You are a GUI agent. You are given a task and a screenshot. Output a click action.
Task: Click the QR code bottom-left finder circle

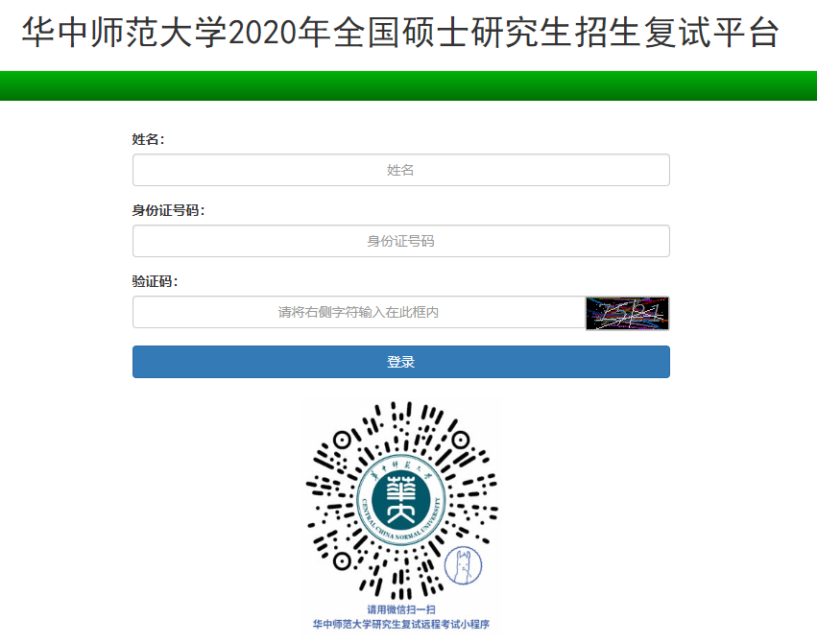[x=342, y=561]
